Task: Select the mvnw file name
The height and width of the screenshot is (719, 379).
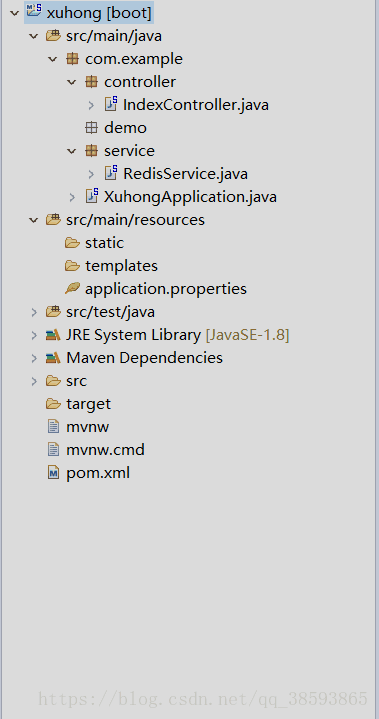Action: 88,427
